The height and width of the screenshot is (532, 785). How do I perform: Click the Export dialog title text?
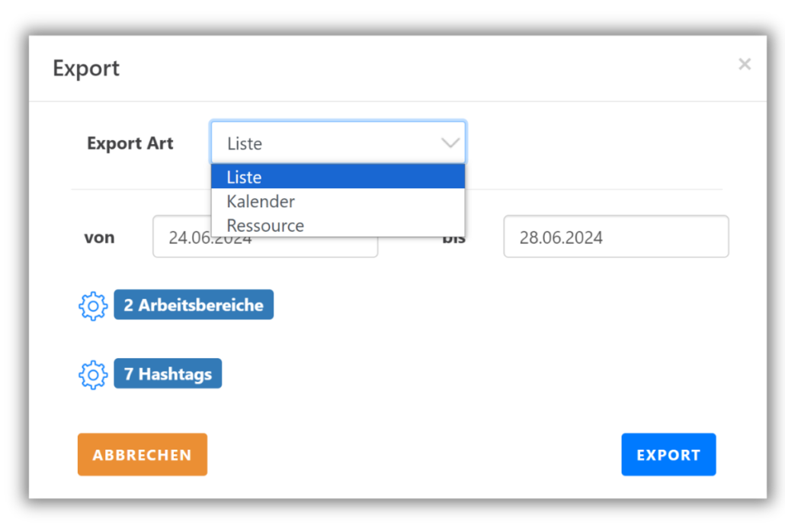pyautogui.click(x=86, y=69)
